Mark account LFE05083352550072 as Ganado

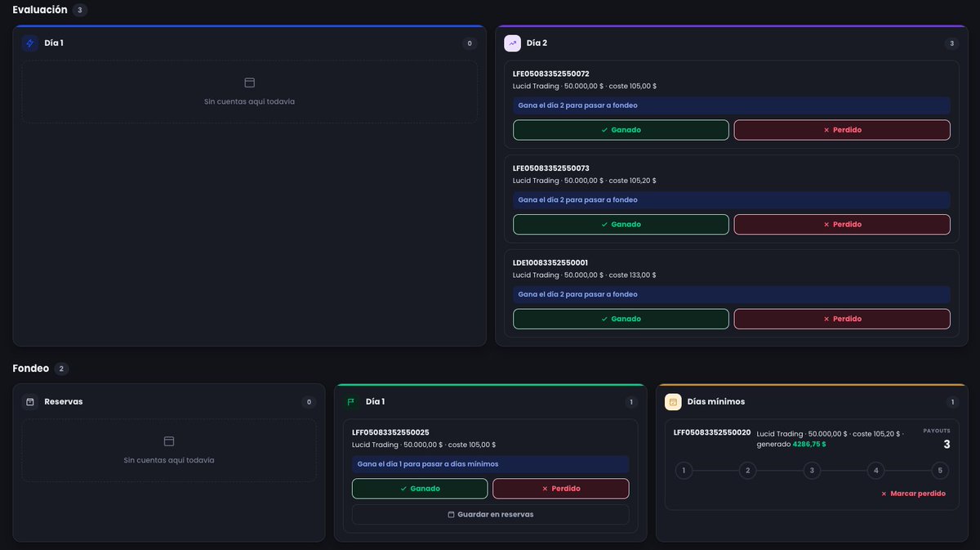(621, 130)
